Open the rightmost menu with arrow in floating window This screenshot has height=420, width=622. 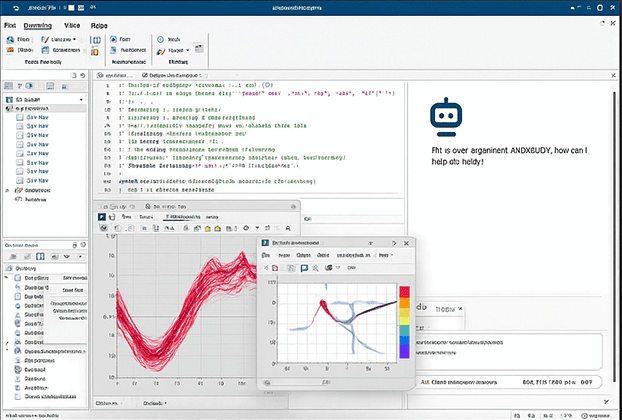coord(386,255)
